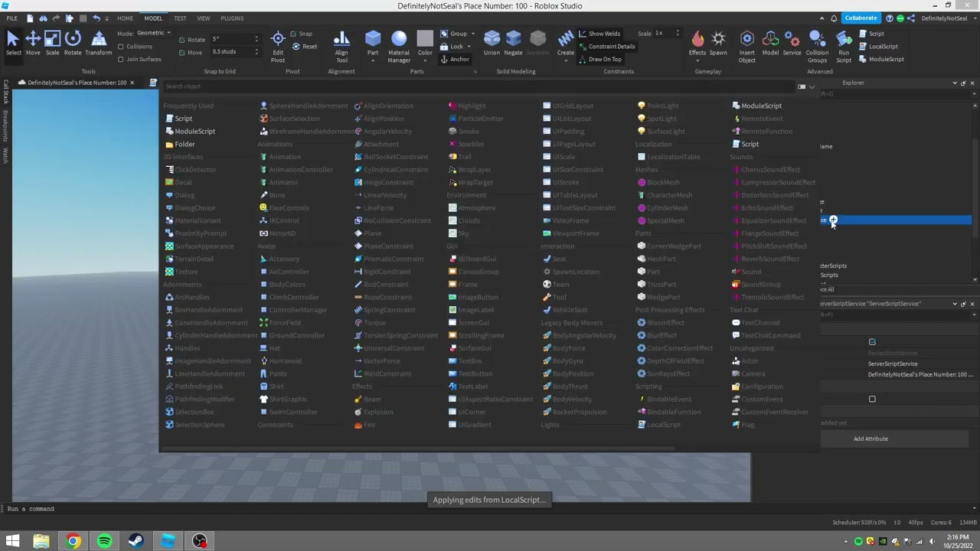980x551 pixels.
Task: Select the Move tool
Action: click(x=33, y=43)
